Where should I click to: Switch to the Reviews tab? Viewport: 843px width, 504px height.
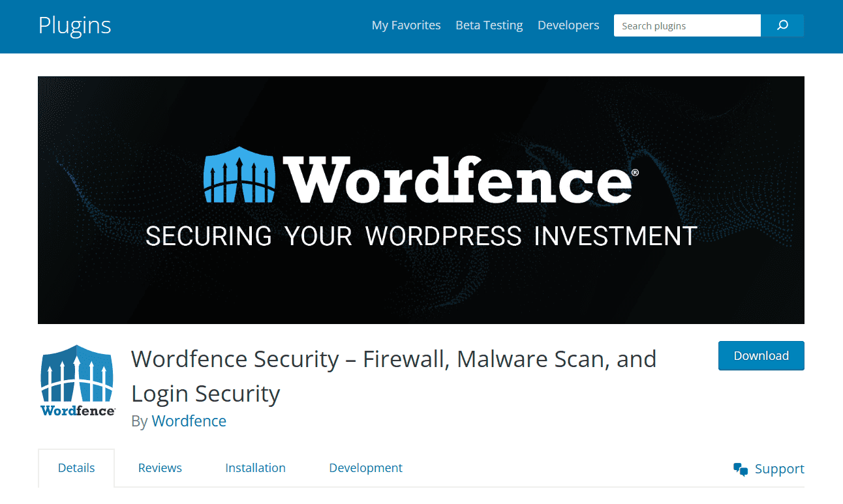tap(160, 468)
